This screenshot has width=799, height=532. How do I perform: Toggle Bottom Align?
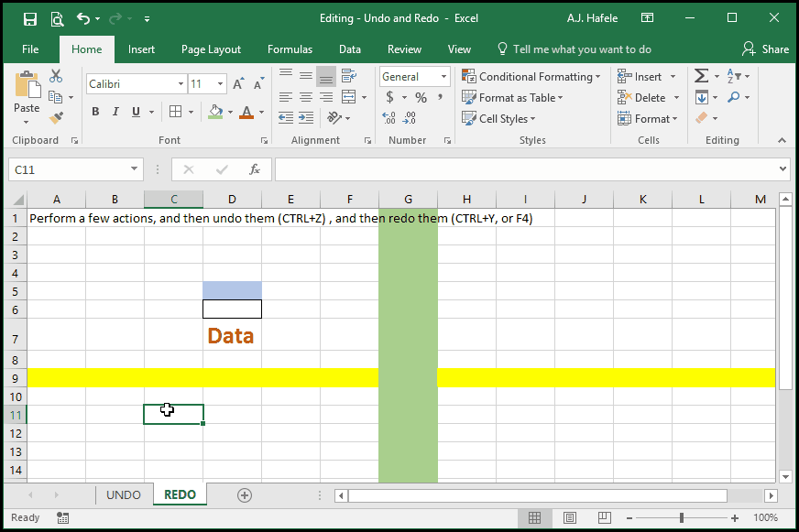326,76
